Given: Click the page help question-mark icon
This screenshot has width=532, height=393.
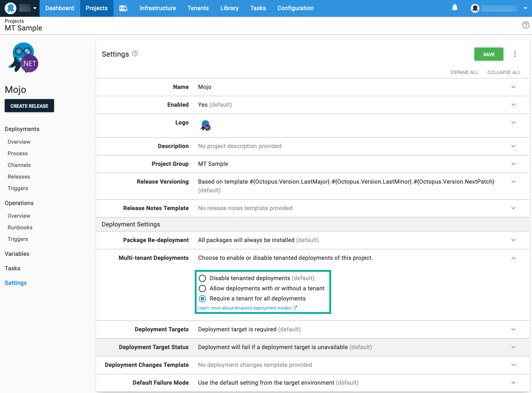Looking at the screenshot, I should pos(526,25).
